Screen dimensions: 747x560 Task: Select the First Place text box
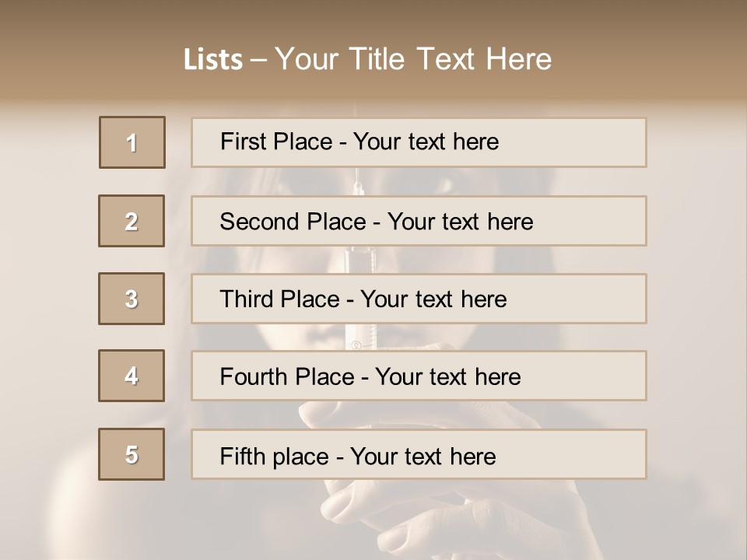[x=419, y=142]
